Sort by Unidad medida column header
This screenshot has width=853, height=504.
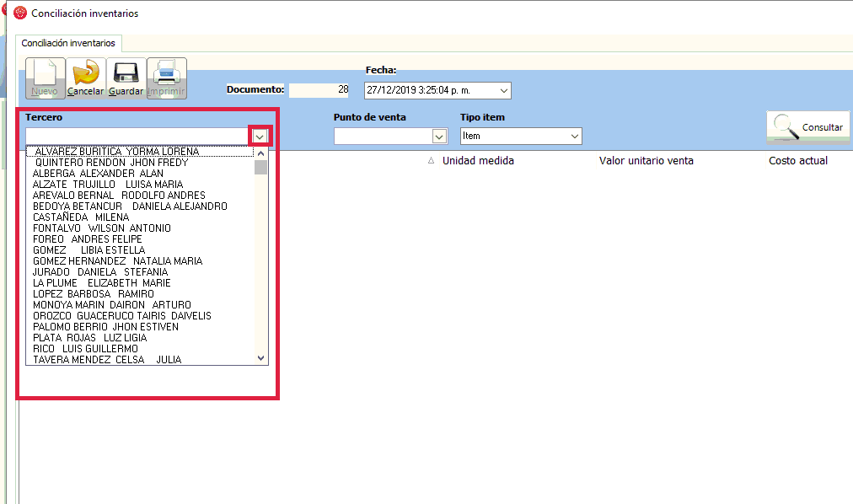(478, 161)
